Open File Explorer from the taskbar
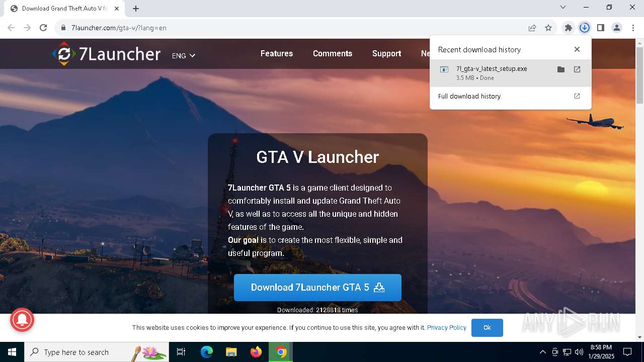644x362 pixels. (231, 352)
